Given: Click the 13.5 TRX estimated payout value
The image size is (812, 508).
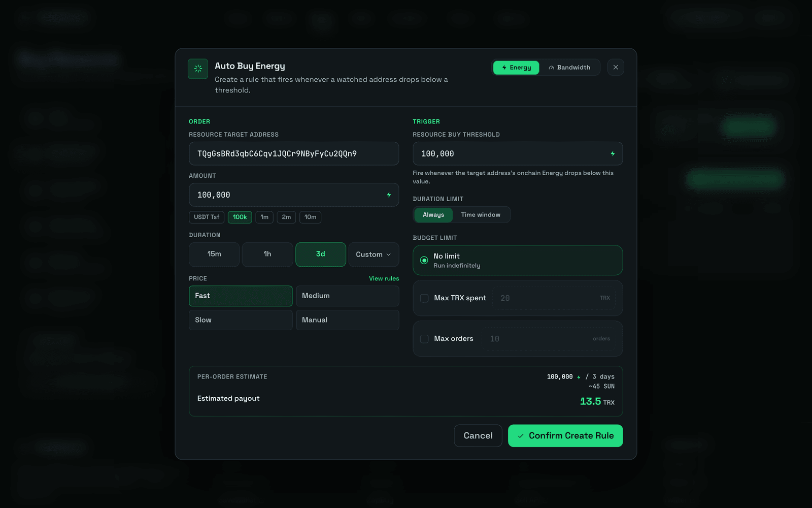Looking at the screenshot, I should click(x=597, y=402).
